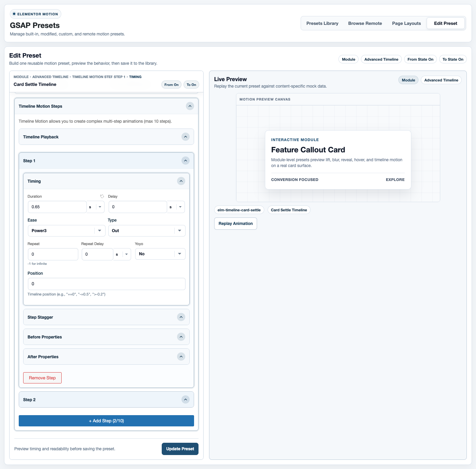The width and height of the screenshot is (476, 469).
Task: Click the Remove Step button
Action: pyautogui.click(x=42, y=378)
